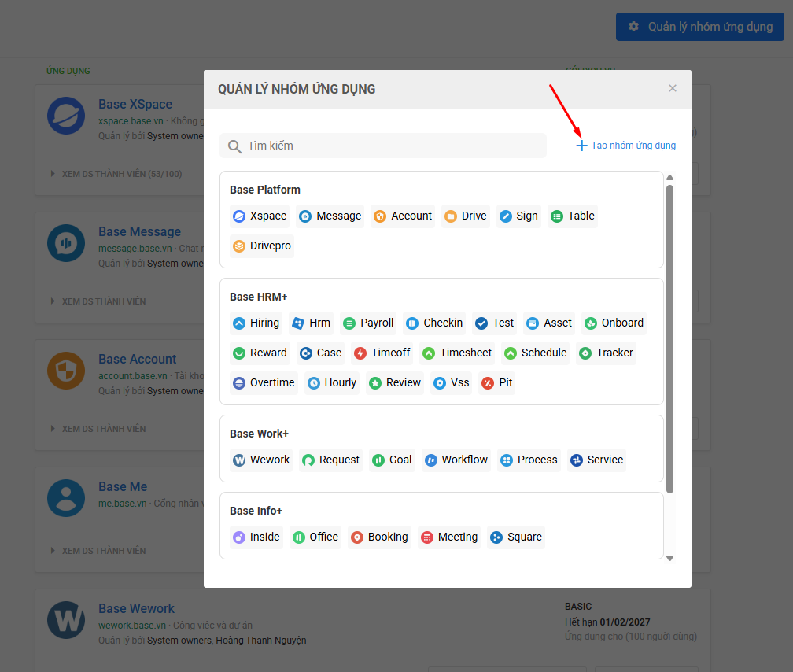Image resolution: width=793 pixels, height=672 pixels.
Task: Choose the Hrm app chip
Action: click(311, 323)
